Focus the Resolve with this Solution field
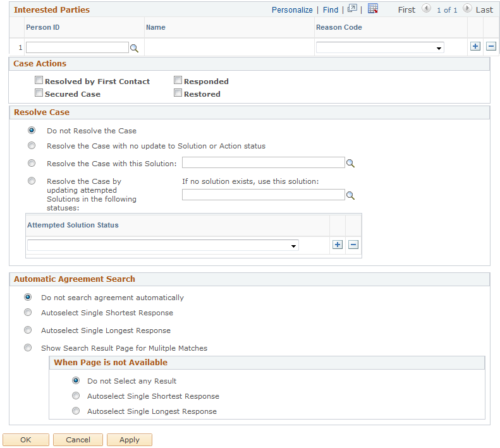The image size is (500, 448). tap(264, 162)
